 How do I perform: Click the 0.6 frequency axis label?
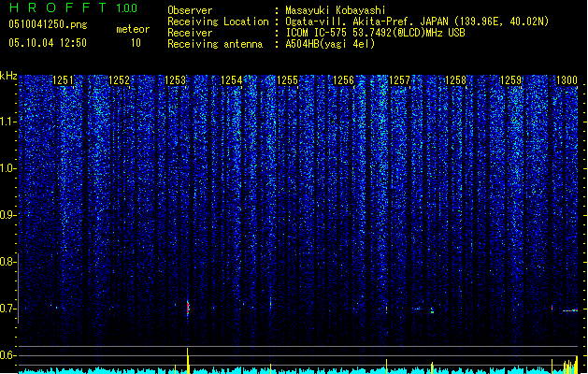coord(7,355)
